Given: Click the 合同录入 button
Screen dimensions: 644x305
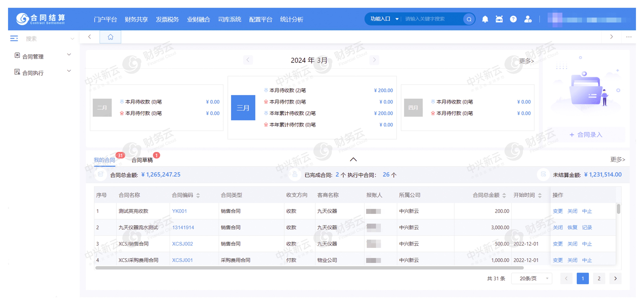Looking at the screenshot, I should pyautogui.click(x=586, y=135).
